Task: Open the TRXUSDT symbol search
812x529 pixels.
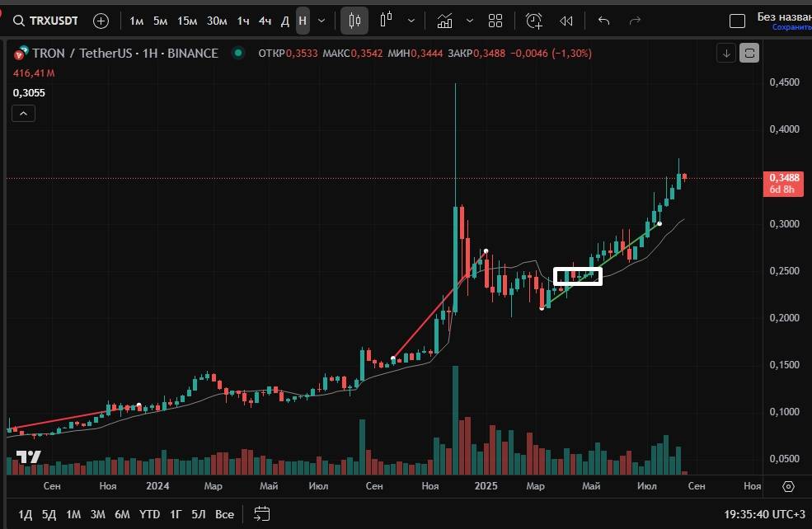Action: coord(48,21)
